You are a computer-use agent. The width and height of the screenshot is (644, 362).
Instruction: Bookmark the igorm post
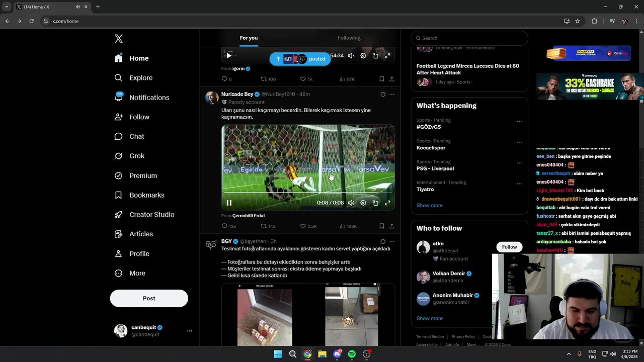click(x=382, y=79)
